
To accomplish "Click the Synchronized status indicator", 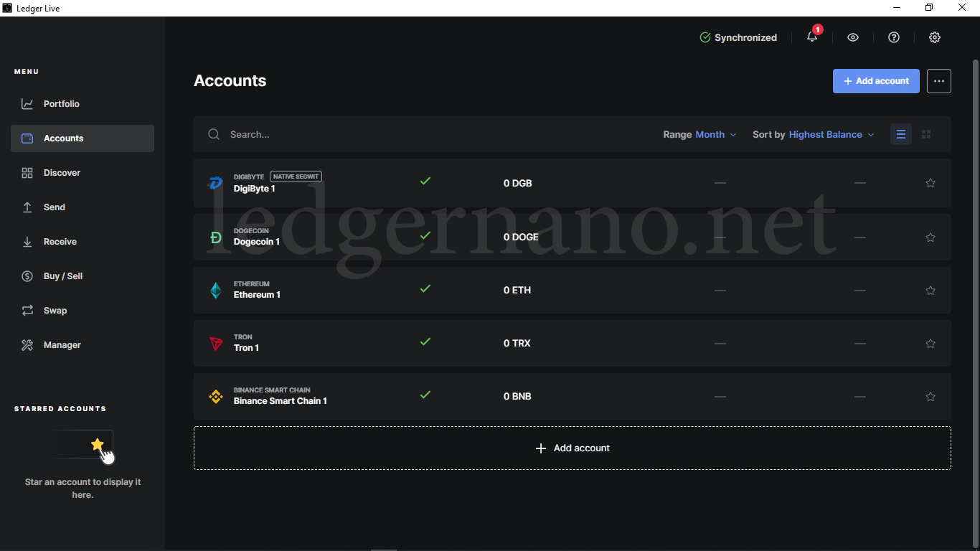I will pos(738,37).
